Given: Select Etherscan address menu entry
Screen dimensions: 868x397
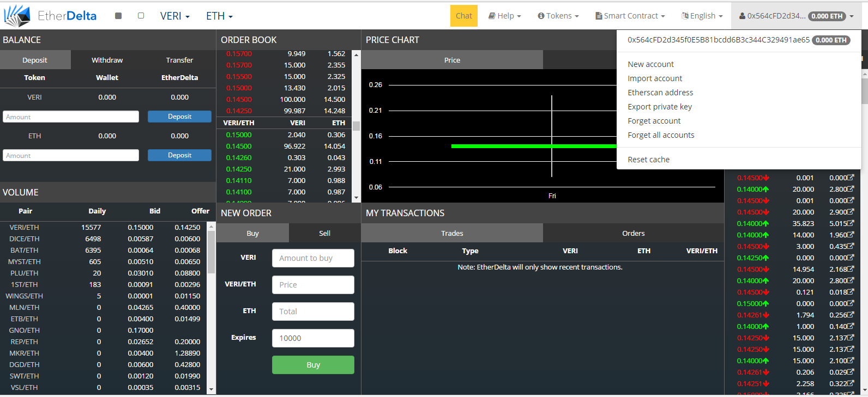Looking at the screenshot, I should (x=660, y=93).
